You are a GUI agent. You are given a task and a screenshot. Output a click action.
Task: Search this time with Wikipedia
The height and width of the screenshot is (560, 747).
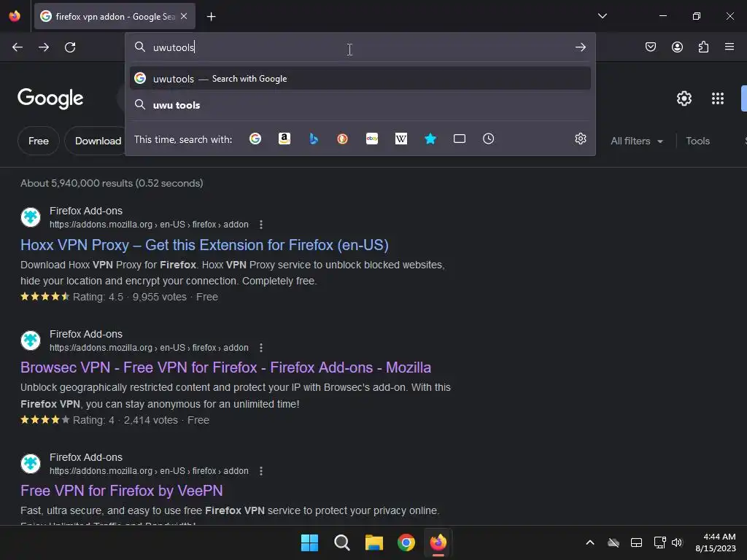click(401, 139)
